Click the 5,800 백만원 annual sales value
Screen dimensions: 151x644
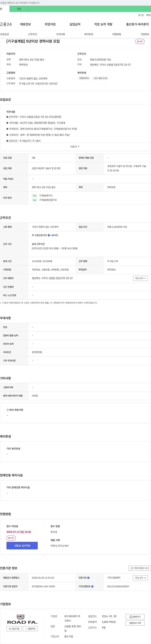pos(109,622)
